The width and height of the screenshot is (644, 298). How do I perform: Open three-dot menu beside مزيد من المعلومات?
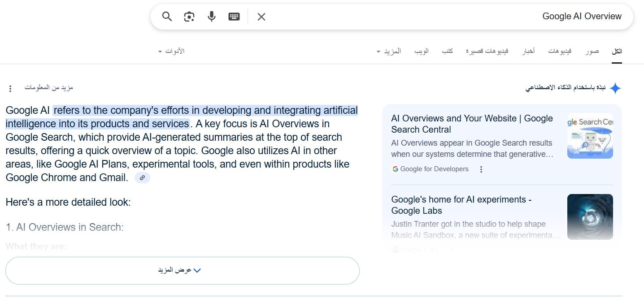[11, 89]
